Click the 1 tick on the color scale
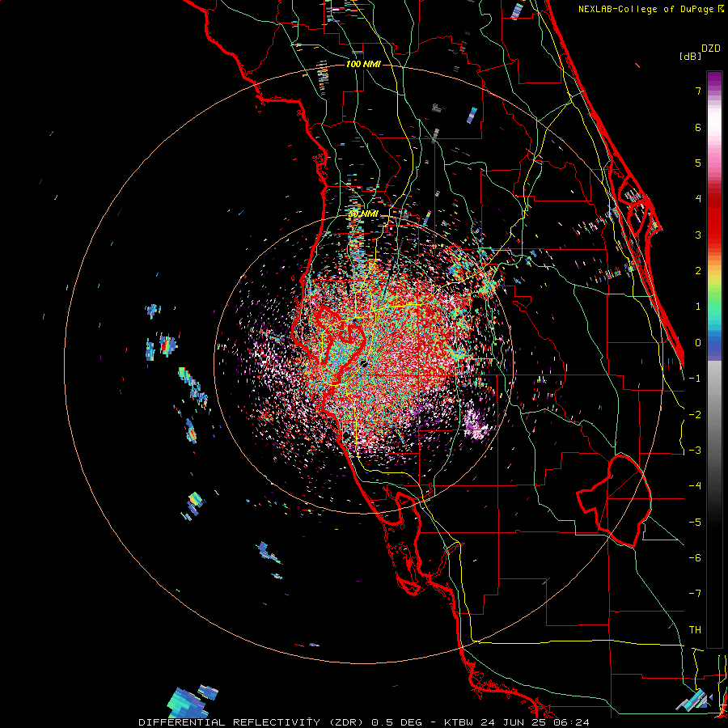Screen dimensions: 728x728 [x=698, y=307]
